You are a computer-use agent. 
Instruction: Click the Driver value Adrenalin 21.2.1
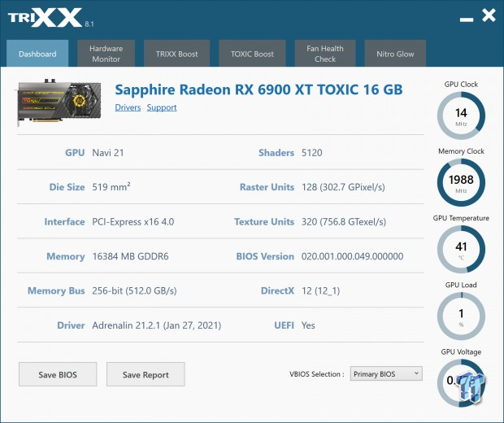pos(157,325)
